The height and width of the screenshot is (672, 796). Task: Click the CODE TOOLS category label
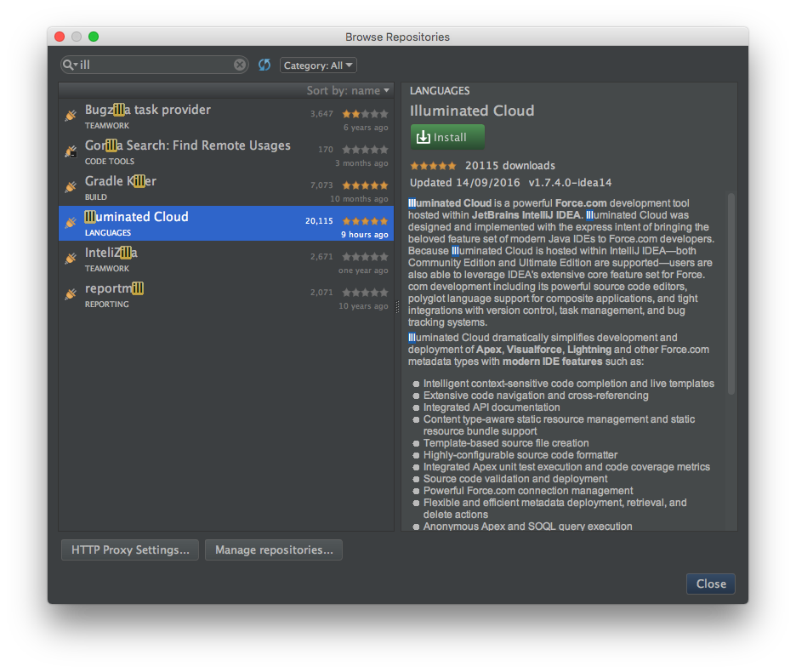(110, 162)
